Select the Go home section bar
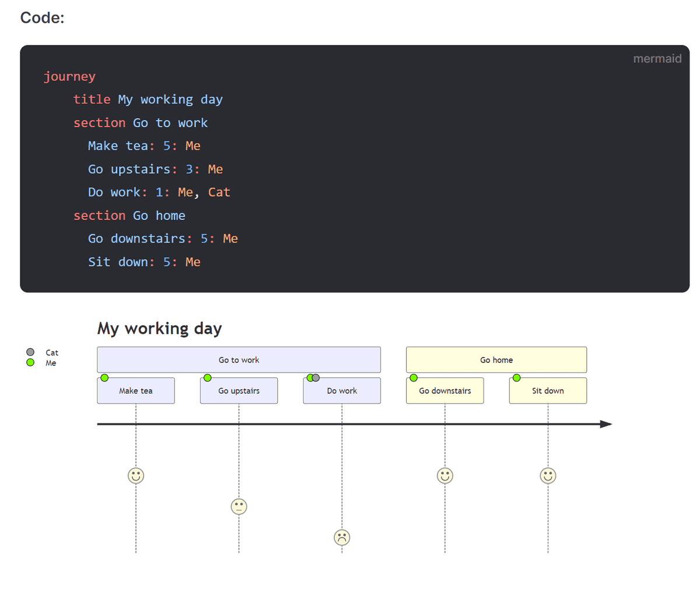Viewport: 700px width, 612px height. coord(496,360)
